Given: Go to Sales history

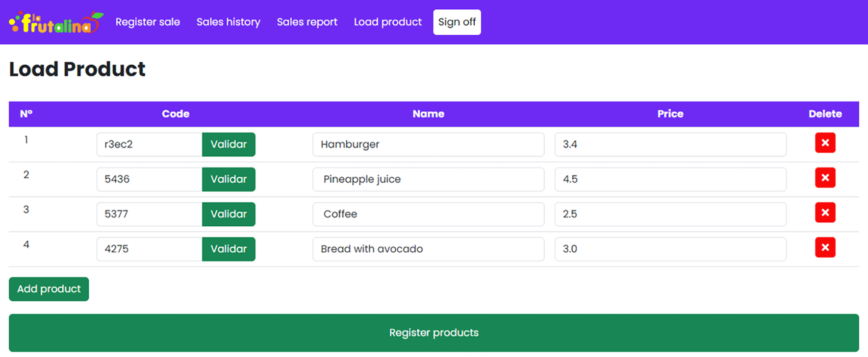Looking at the screenshot, I should [x=228, y=22].
